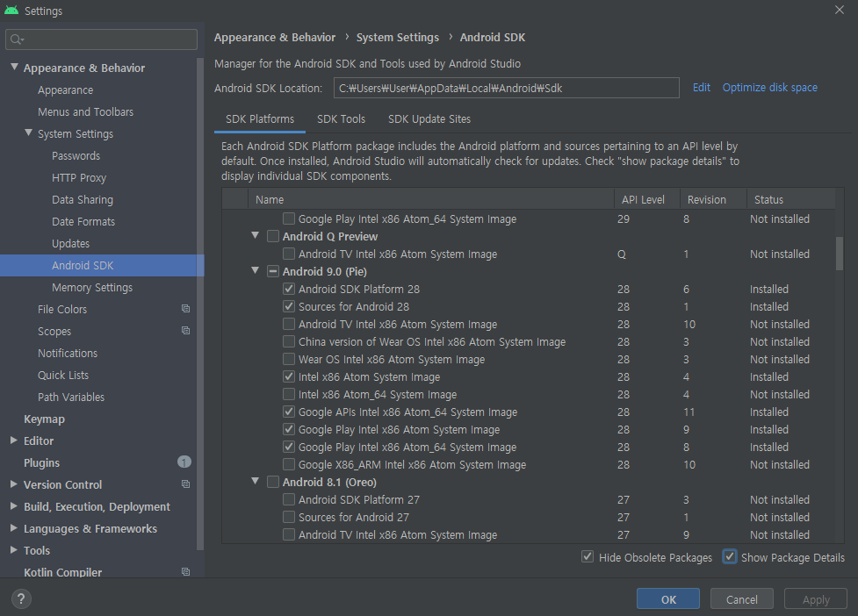Collapse the Appearance & Behavior tree node

pyautogui.click(x=14, y=67)
